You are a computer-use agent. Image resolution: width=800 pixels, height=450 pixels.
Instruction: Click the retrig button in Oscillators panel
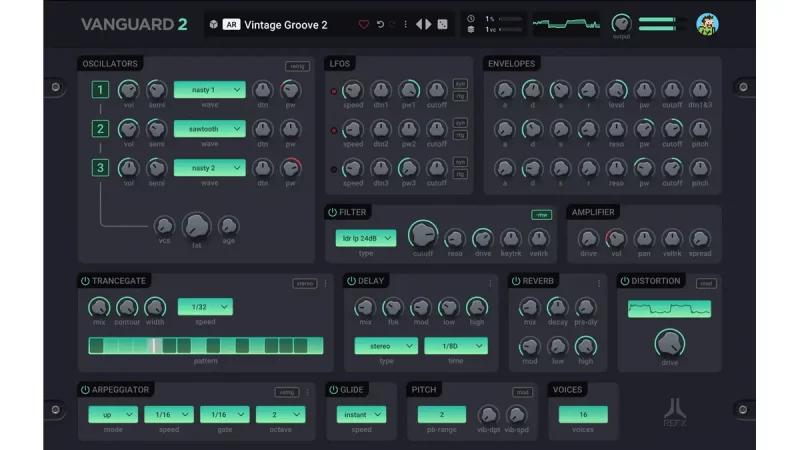(297, 66)
